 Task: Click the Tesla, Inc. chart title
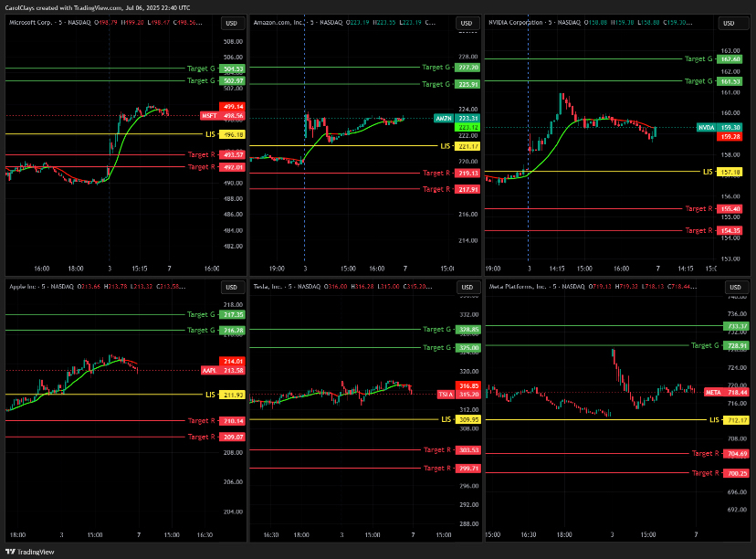coord(268,287)
